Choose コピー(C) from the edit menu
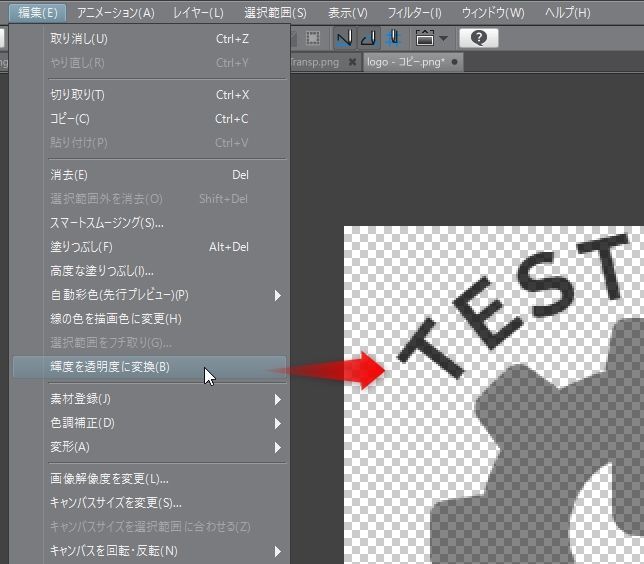The image size is (644, 564). (x=150, y=119)
